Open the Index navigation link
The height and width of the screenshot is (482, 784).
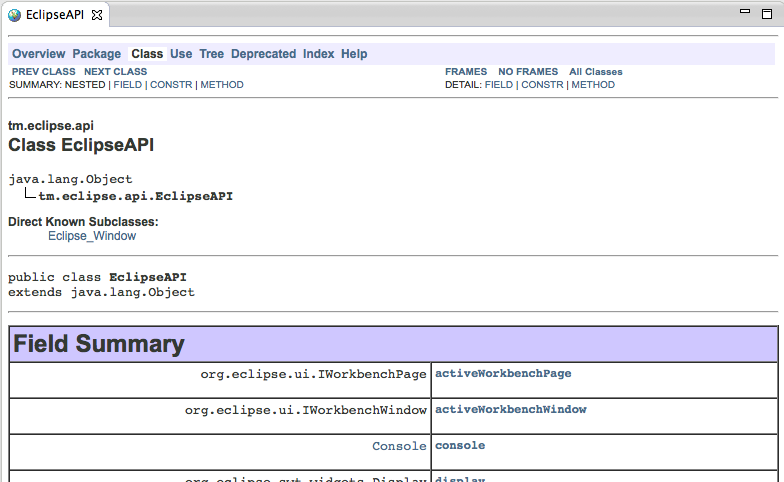click(318, 54)
